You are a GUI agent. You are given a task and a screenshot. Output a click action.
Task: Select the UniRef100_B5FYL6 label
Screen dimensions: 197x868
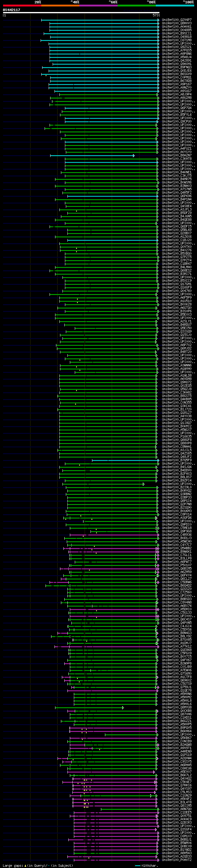point(177,115)
